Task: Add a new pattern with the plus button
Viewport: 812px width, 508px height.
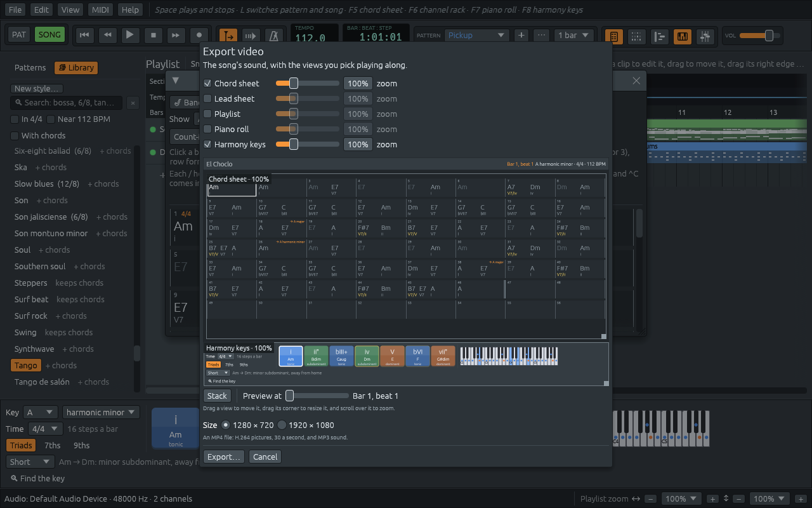Action: [x=521, y=36]
